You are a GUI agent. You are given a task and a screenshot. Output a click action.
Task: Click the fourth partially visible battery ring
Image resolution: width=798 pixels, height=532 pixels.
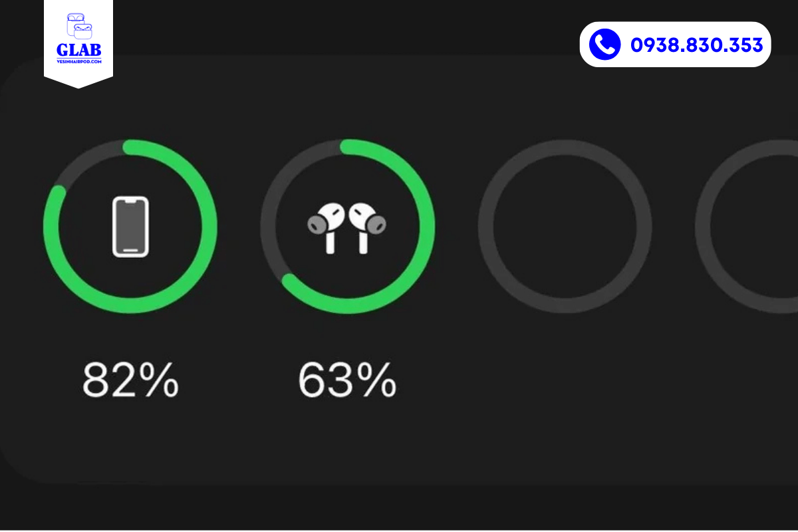747,226
